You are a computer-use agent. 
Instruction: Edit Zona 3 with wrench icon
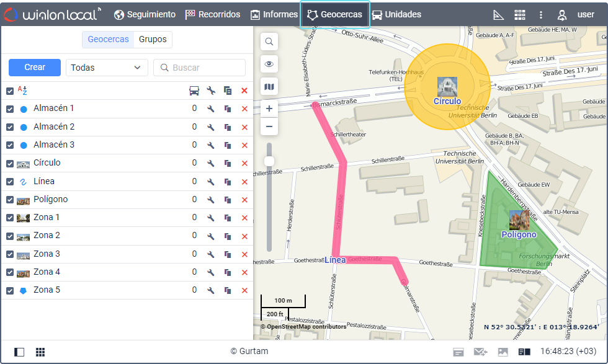tap(211, 254)
